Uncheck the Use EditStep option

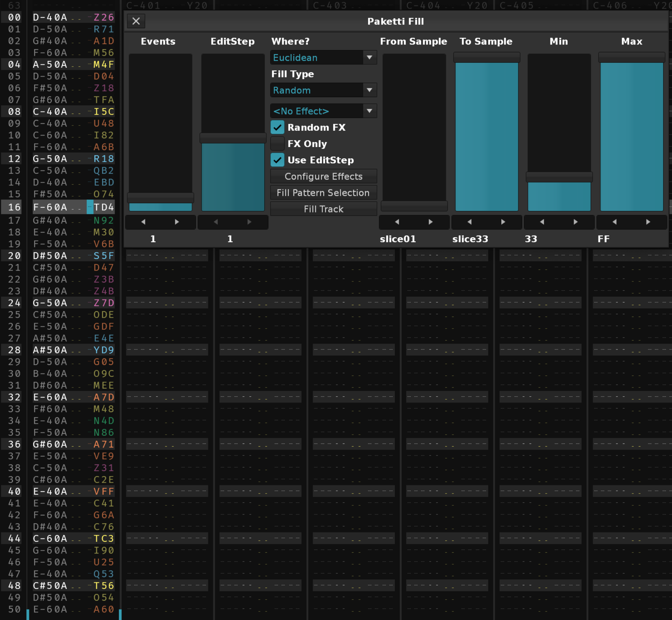277,160
